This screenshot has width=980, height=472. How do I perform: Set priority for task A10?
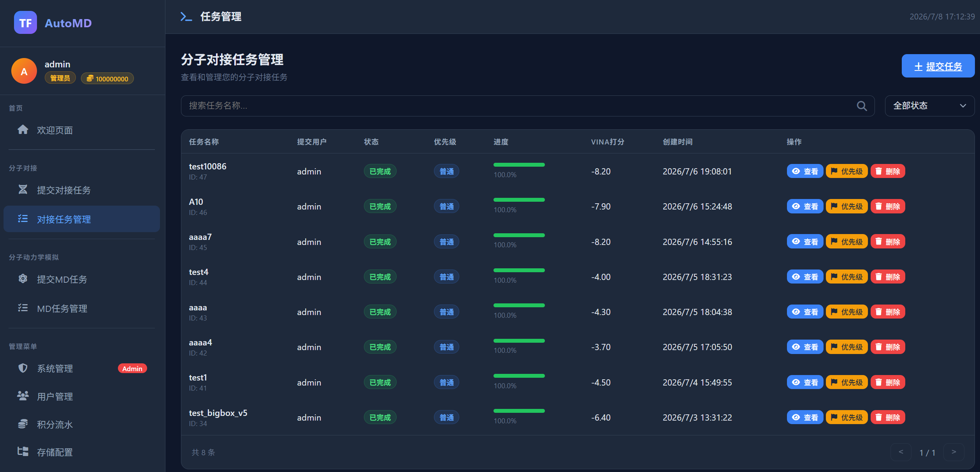[847, 206]
